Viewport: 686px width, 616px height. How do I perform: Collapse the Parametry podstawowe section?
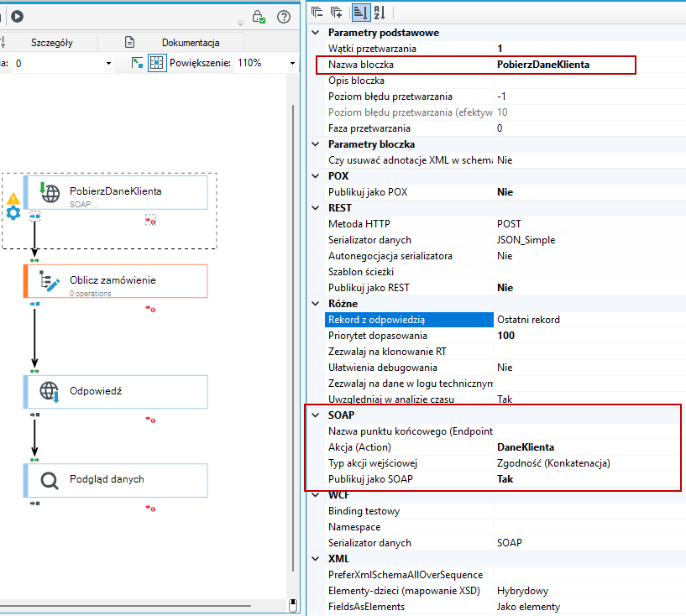pos(316,33)
